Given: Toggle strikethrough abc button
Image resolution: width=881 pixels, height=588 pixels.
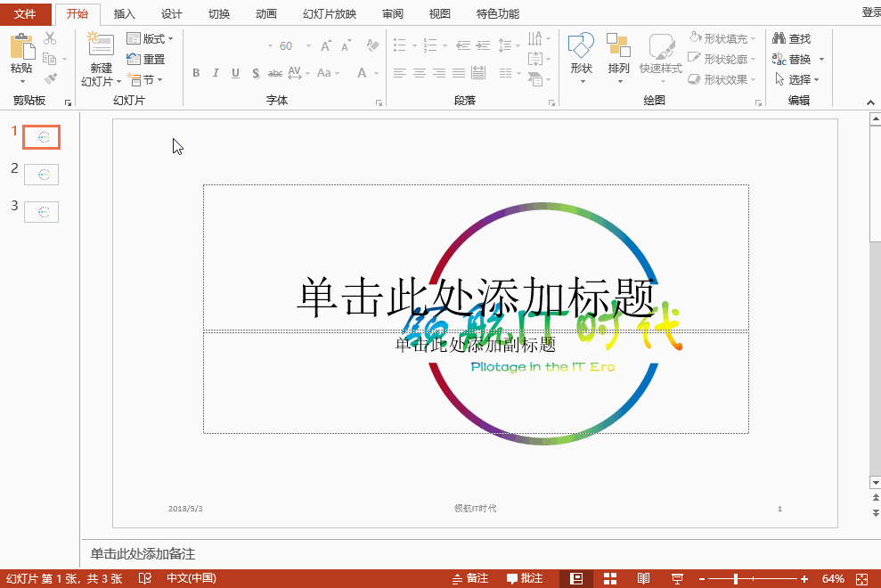Looking at the screenshot, I should [x=275, y=72].
